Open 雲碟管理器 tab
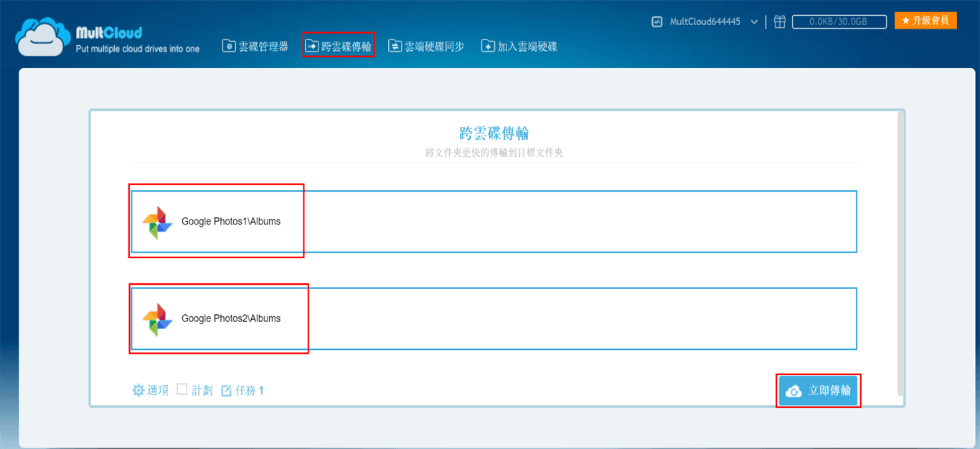The width and height of the screenshot is (980, 449). [255, 46]
